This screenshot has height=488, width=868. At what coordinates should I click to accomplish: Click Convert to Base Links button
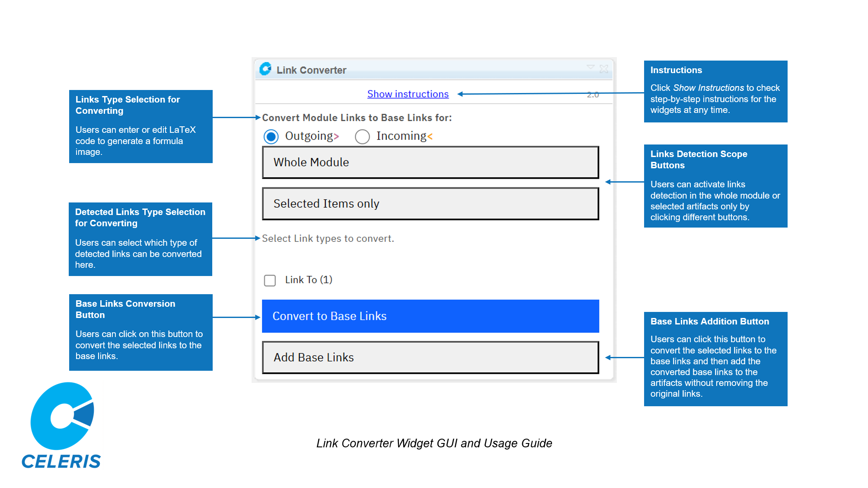pyautogui.click(x=430, y=316)
